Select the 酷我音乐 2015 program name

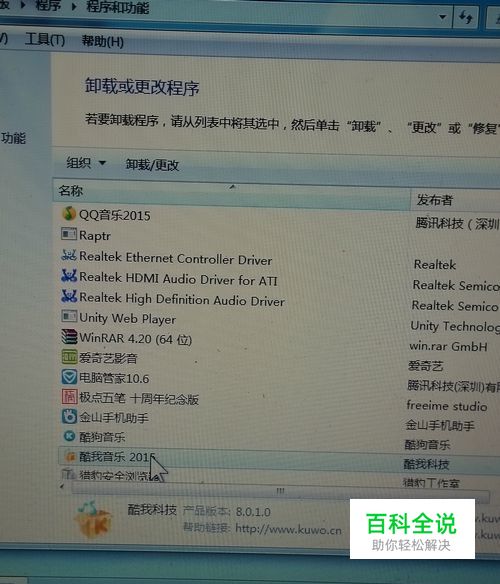[117, 456]
